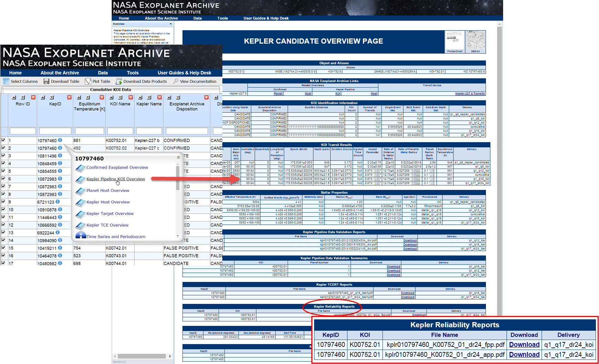The width and height of the screenshot is (599, 364).
Task: Click book icon beside Kepler TCE Overview
Action: tap(80, 226)
